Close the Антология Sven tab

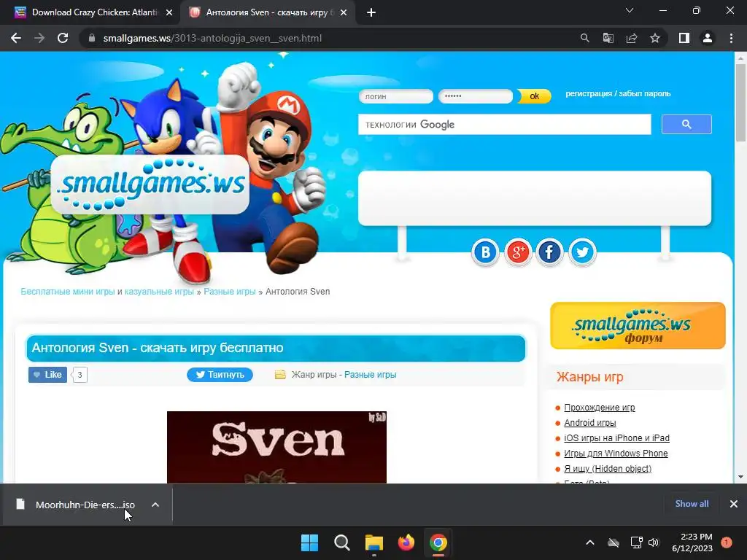(344, 12)
